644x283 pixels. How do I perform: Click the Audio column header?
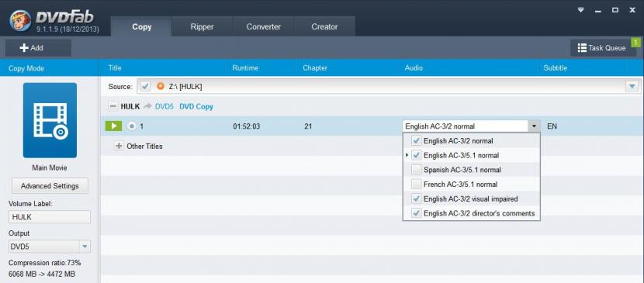point(414,68)
